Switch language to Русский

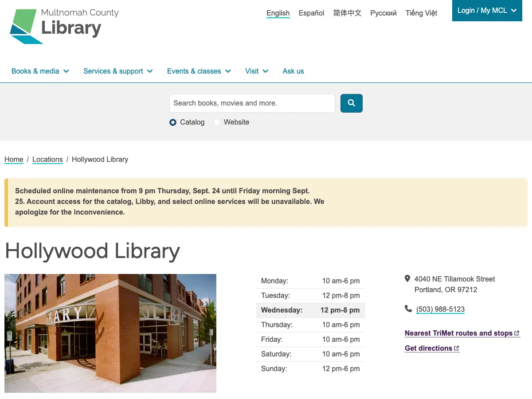point(383,13)
